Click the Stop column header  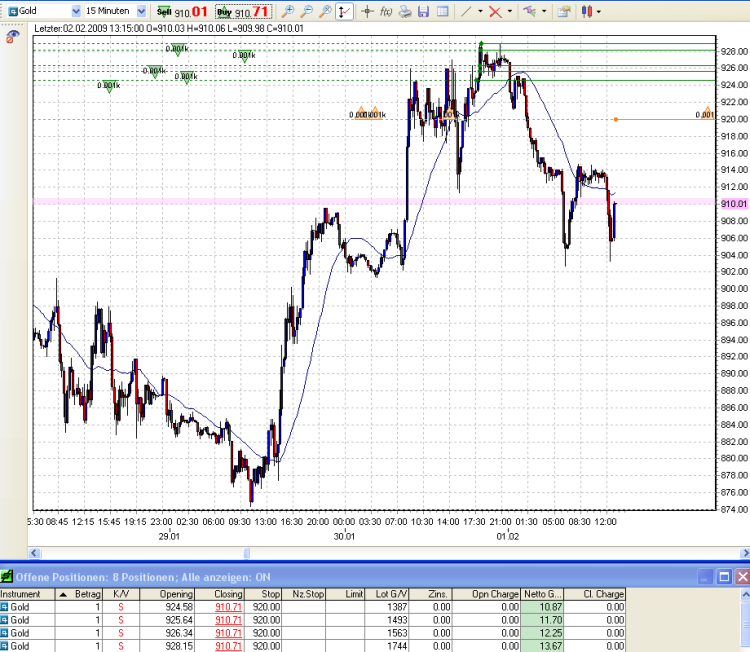point(263,594)
